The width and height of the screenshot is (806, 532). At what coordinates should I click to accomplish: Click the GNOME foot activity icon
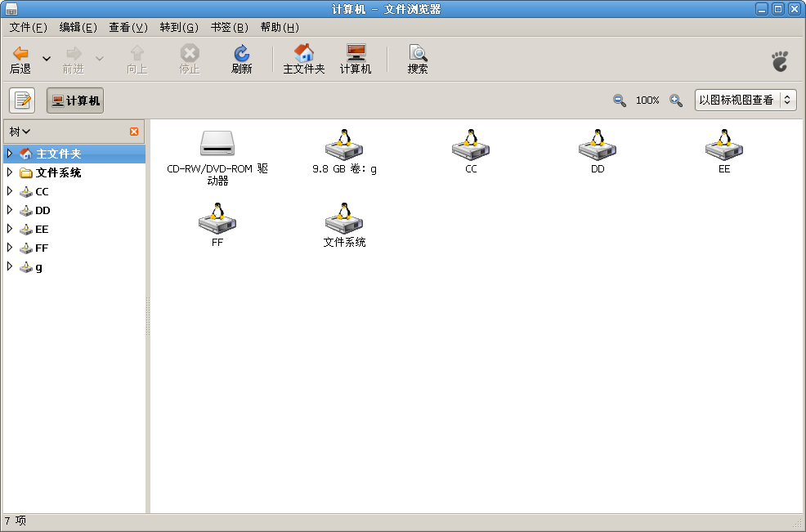(781, 61)
